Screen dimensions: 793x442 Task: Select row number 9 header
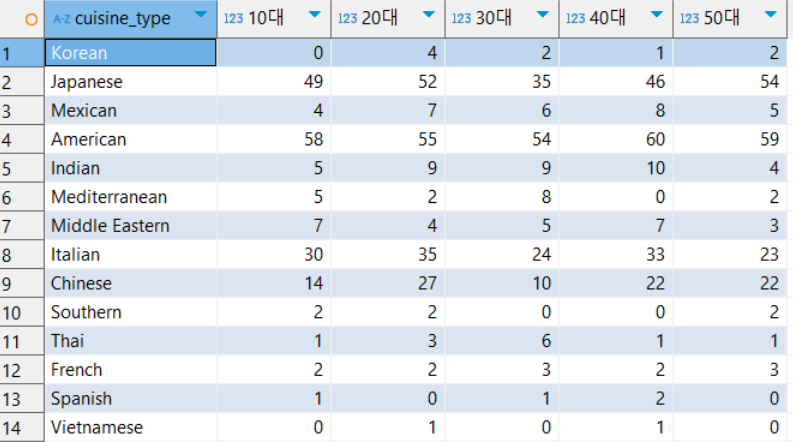[22, 283]
